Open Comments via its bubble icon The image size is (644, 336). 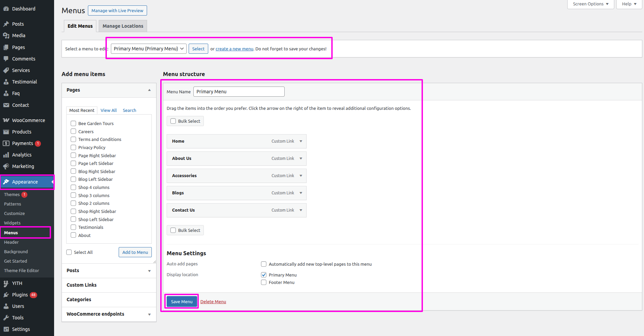click(6, 59)
